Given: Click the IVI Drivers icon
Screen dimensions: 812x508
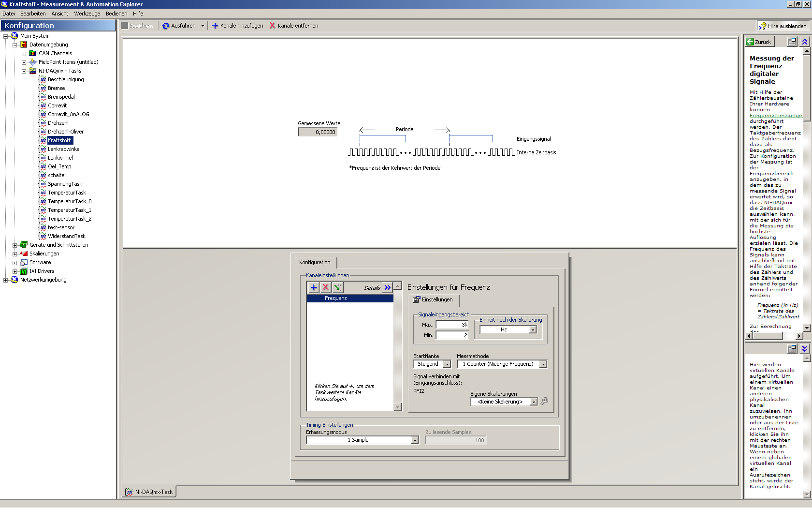Looking at the screenshot, I should click(x=24, y=271).
